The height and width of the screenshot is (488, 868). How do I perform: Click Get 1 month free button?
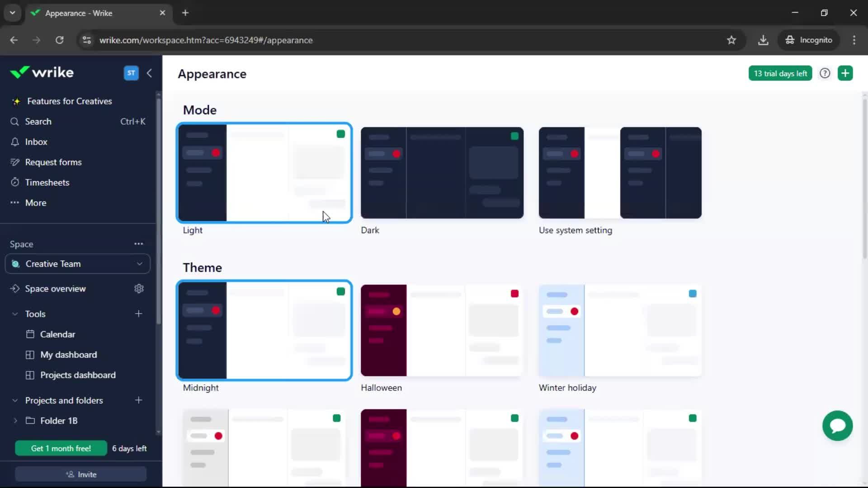pos(61,448)
